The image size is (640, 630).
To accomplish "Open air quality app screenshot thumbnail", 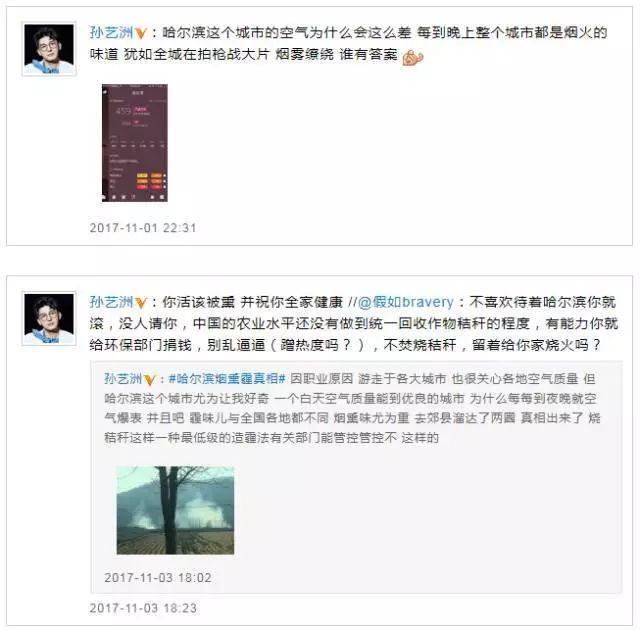I will point(135,143).
